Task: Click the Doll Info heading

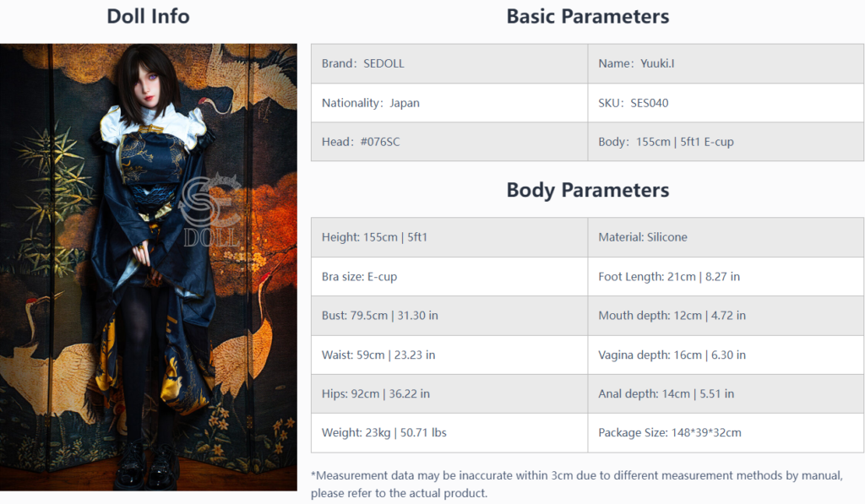Action: point(148,17)
